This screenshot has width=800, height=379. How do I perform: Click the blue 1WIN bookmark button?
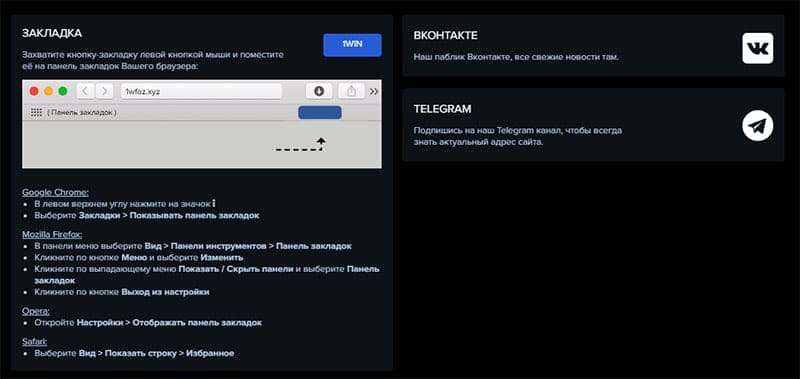(352, 45)
